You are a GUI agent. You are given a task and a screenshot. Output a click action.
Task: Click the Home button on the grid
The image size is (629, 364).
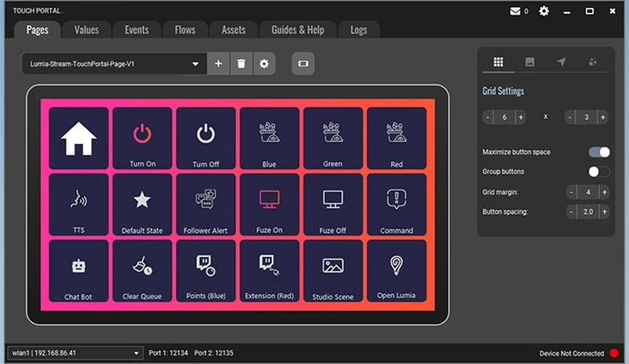78,138
